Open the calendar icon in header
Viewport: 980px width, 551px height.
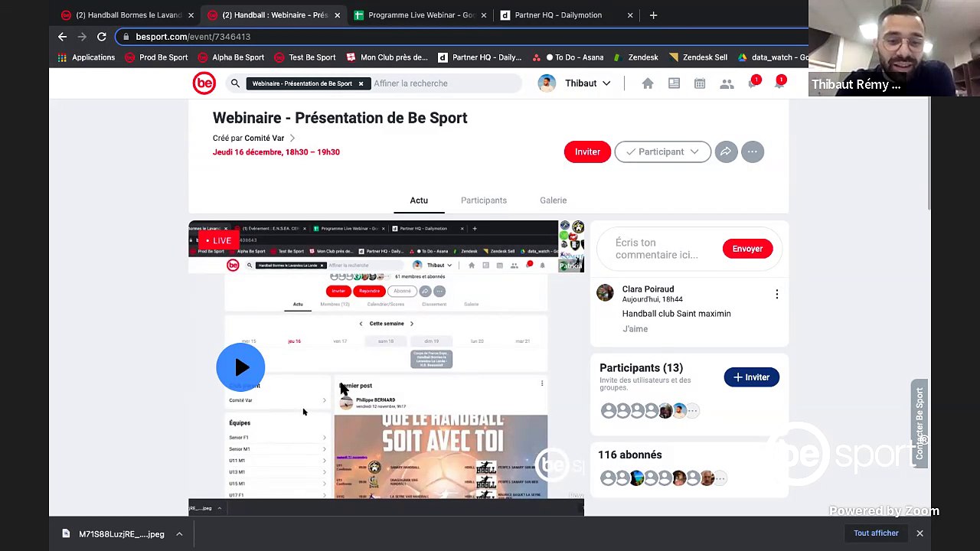tap(700, 83)
